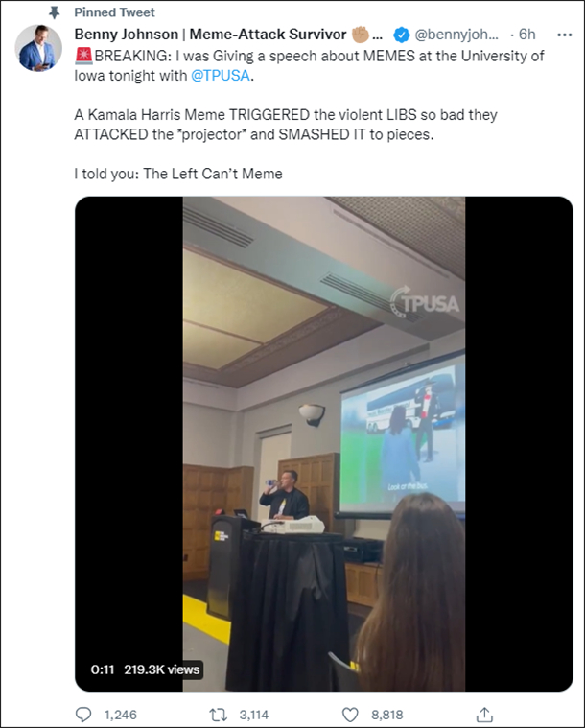
Task: Open the share tweet icon
Action: tap(484, 714)
